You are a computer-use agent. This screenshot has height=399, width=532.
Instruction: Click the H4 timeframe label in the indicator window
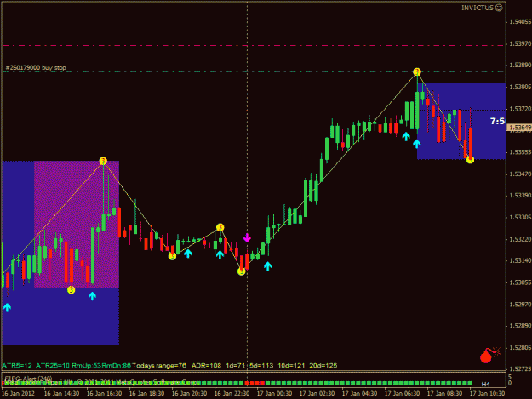[485, 384]
